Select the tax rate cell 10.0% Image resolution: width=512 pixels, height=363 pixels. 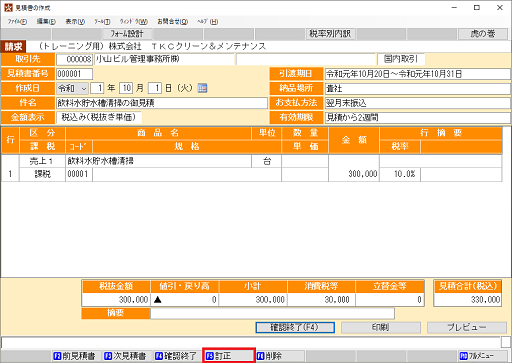pos(400,174)
